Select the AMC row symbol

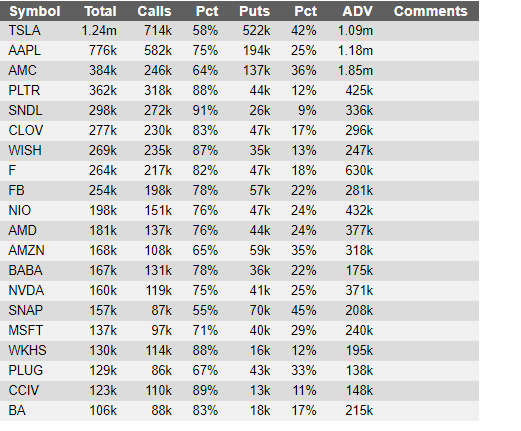[22, 71]
